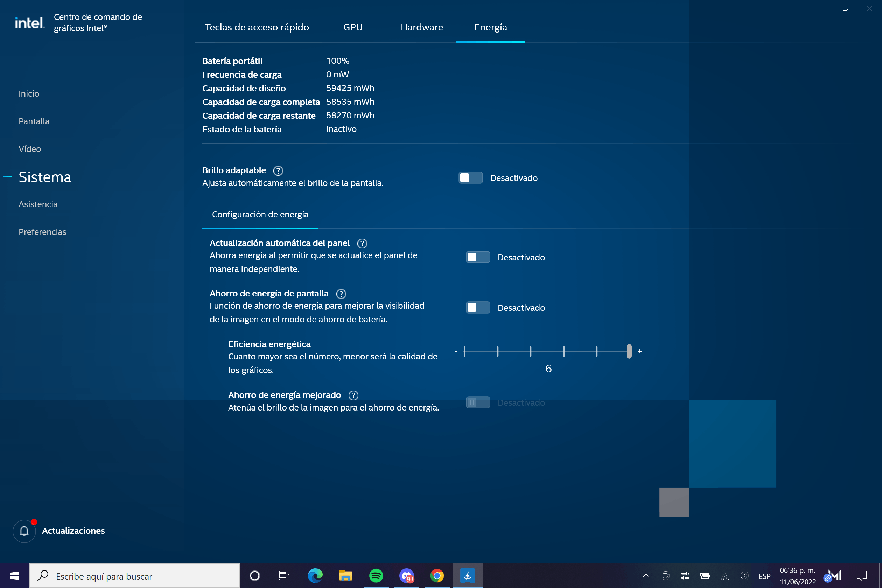This screenshot has width=882, height=588.
Task: Show help for Ahorro de energía mejorado
Action: [353, 395]
